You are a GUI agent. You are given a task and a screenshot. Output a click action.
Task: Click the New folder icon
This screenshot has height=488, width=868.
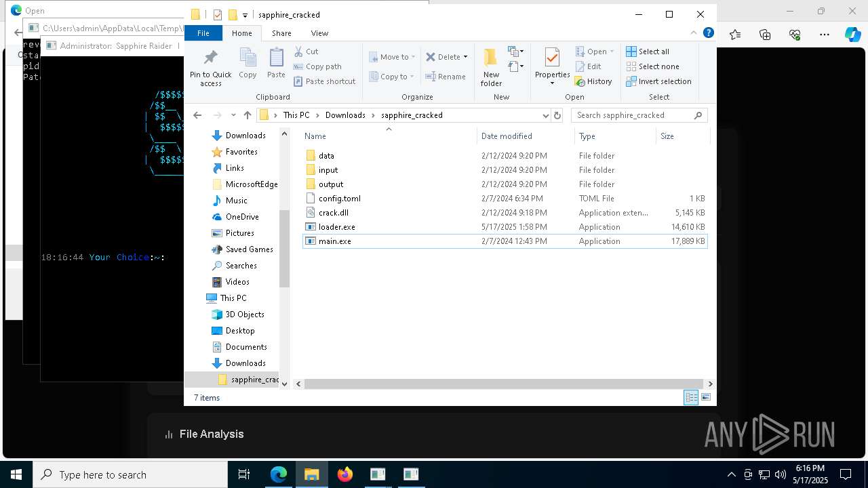coord(490,58)
